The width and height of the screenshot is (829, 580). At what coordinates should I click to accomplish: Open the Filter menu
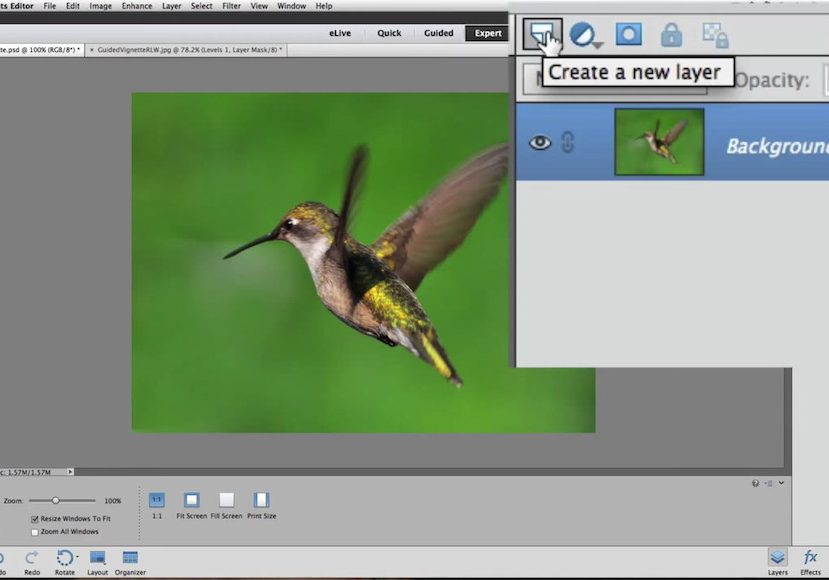232,6
